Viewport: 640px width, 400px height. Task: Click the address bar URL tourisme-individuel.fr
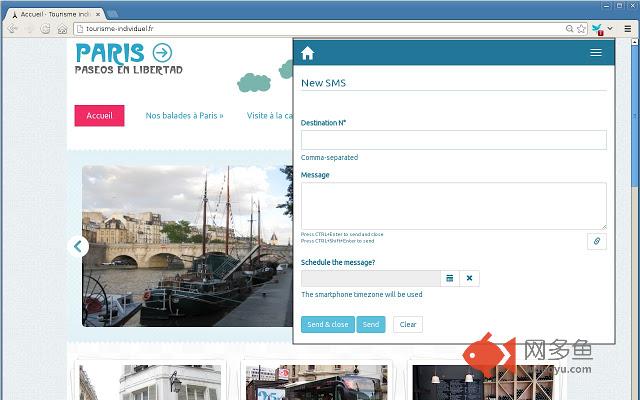coord(120,29)
